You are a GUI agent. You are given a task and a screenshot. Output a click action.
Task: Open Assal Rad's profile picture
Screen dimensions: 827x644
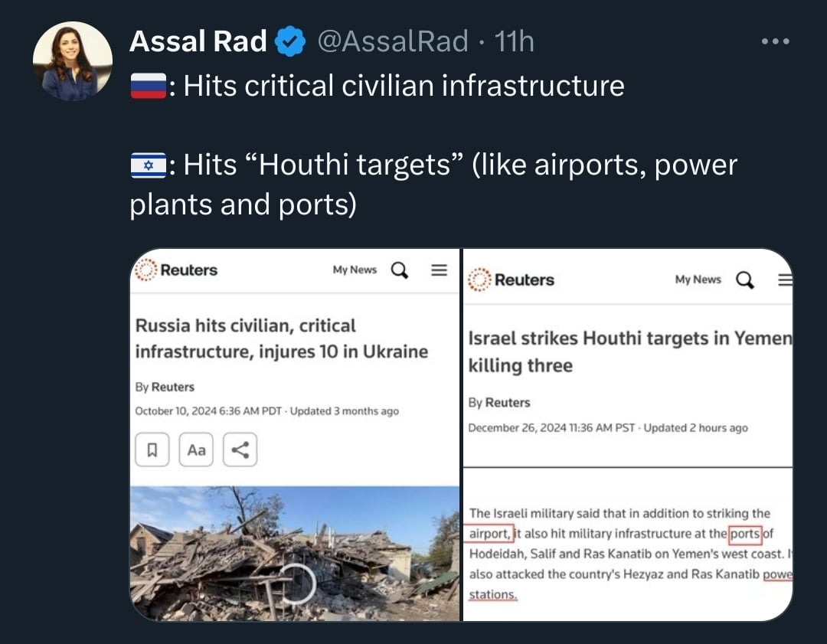(x=72, y=62)
